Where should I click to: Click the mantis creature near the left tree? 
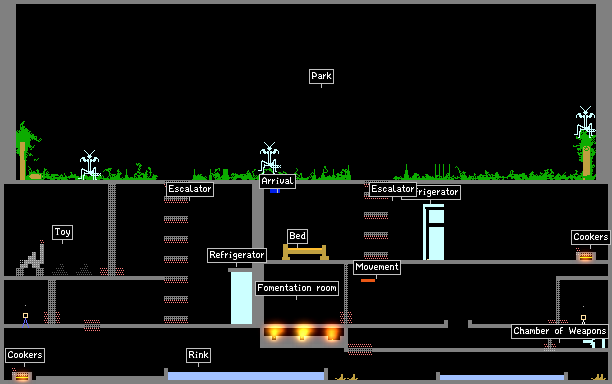point(90,165)
